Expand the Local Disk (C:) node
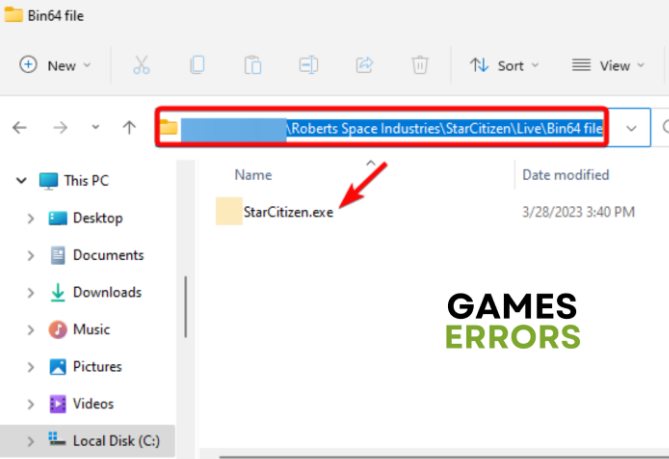This screenshot has height=459, width=669. [x=31, y=441]
